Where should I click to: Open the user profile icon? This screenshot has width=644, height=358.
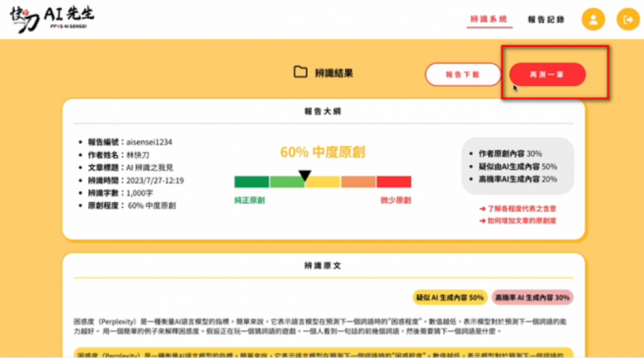pos(593,19)
